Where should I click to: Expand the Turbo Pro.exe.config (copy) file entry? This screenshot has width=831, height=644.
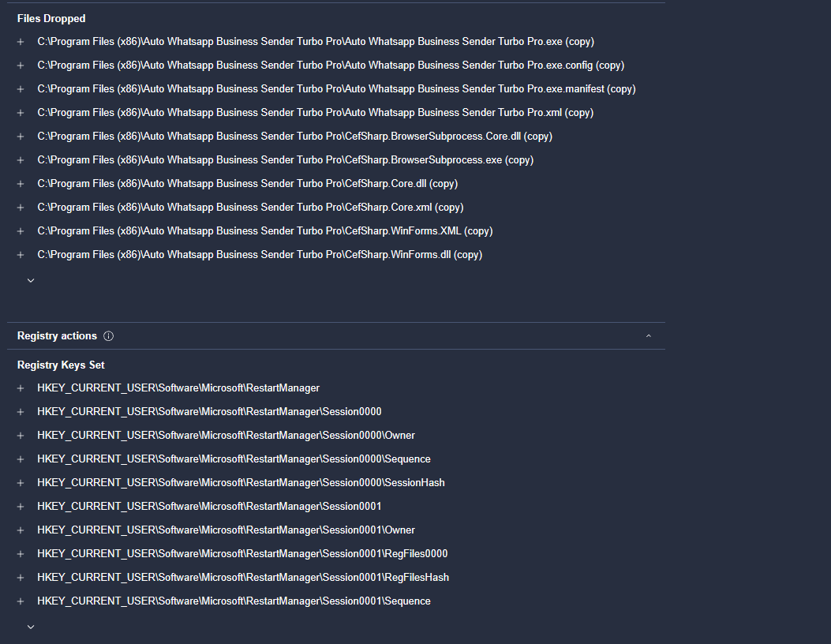point(21,66)
